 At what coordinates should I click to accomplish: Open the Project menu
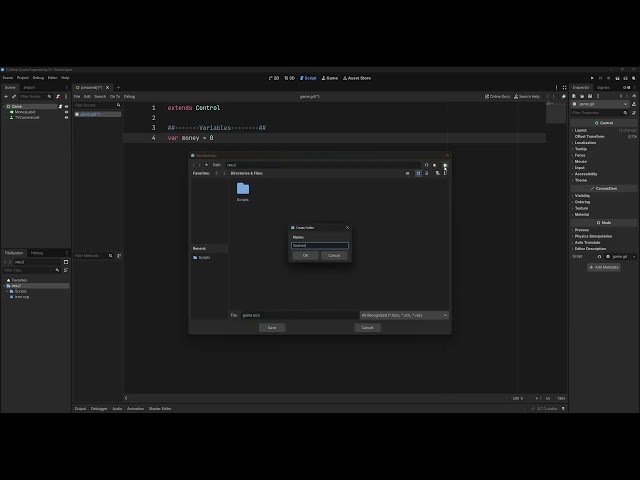22,78
